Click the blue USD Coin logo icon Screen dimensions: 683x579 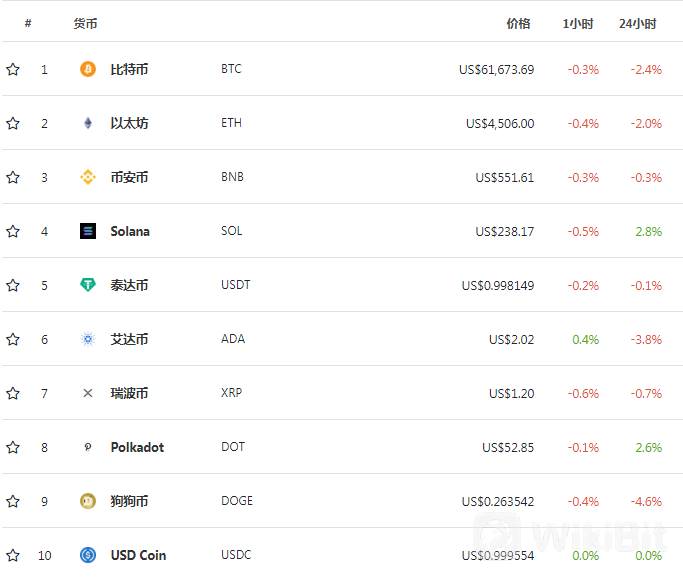point(88,555)
